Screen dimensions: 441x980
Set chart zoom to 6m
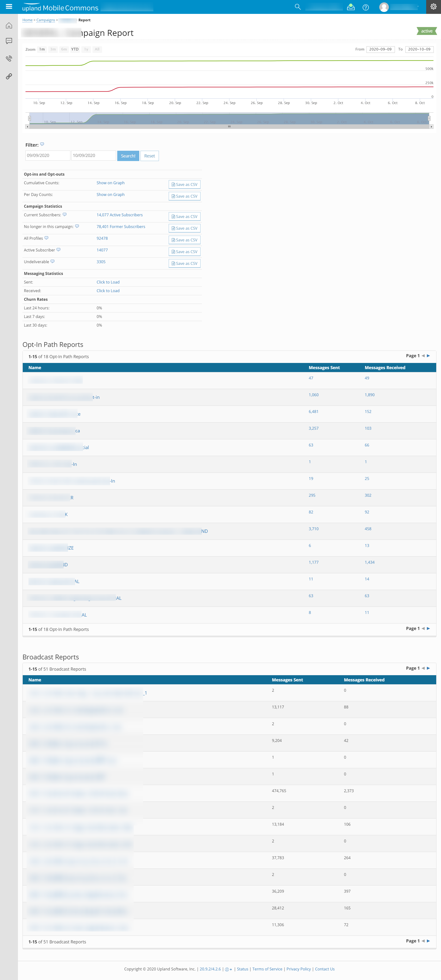pos(64,50)
